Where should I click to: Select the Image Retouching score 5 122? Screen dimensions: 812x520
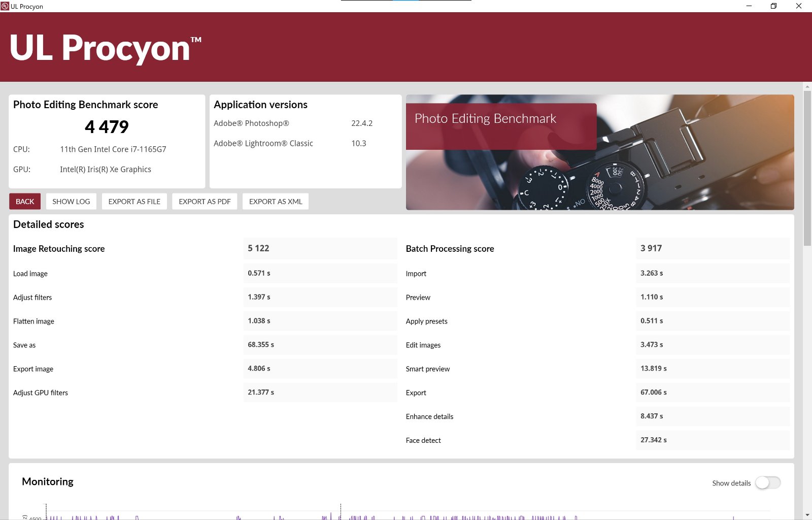pos(258,248)
